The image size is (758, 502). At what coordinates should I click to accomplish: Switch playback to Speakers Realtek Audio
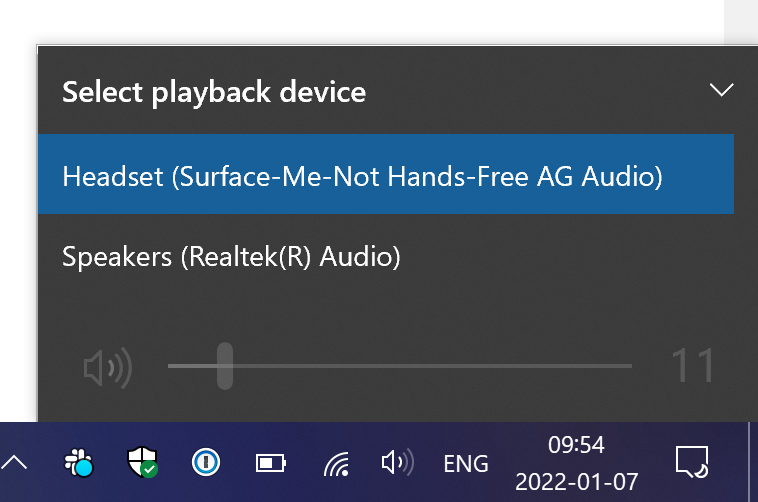[386, 256]
